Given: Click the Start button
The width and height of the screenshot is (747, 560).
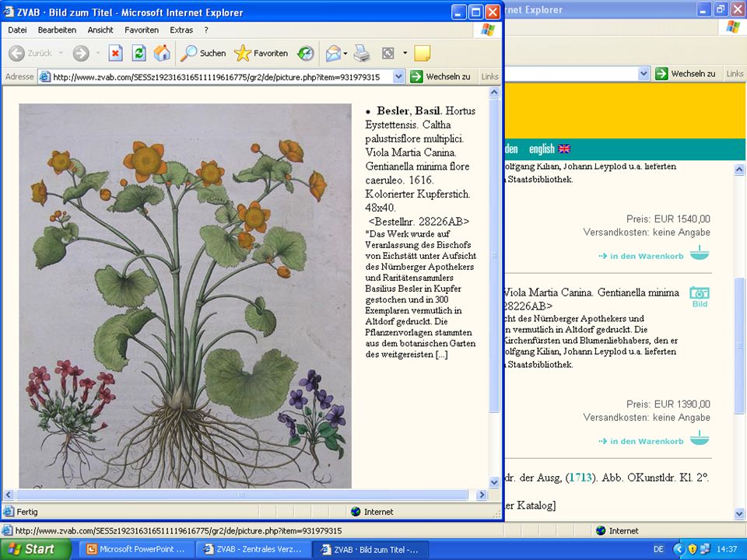Looking at the screenshot, I should tap(35, 549).
